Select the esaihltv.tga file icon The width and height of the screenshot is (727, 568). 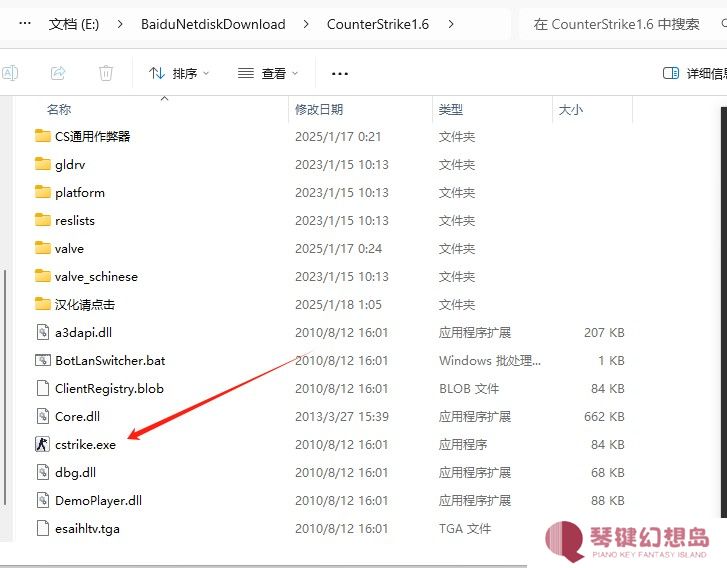43,529
